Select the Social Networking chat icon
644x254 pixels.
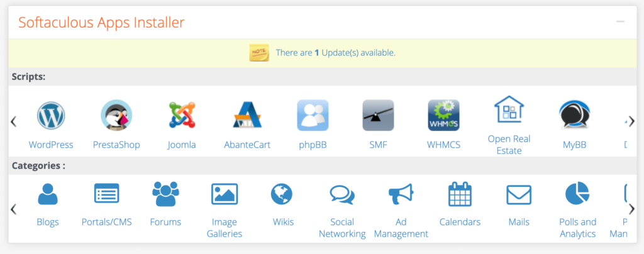click(x=342, y=194)
